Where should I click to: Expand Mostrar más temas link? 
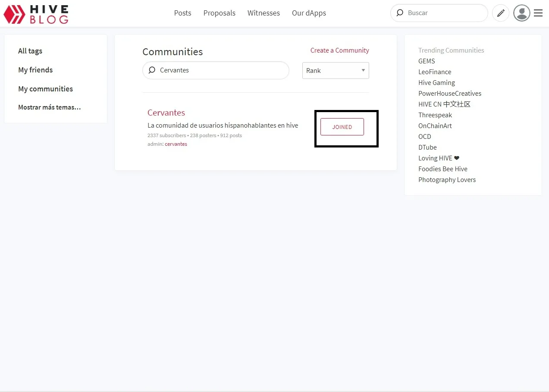click(49, 107)
